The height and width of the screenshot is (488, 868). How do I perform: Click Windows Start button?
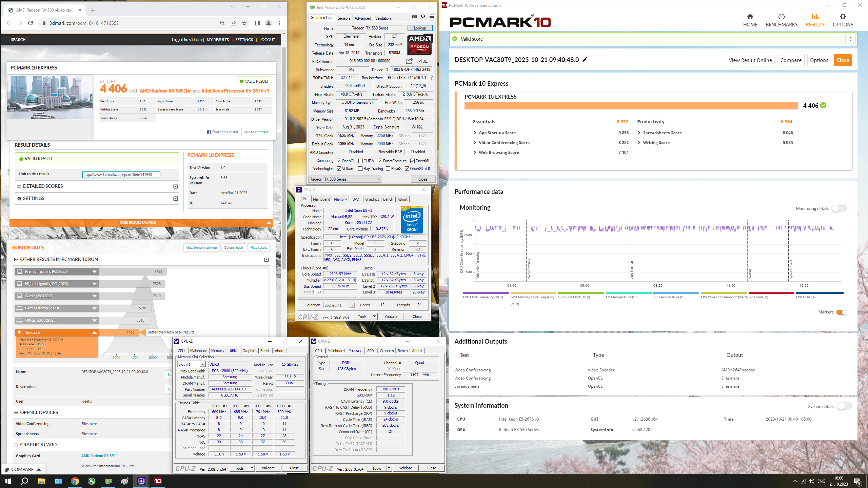[8, 481]
